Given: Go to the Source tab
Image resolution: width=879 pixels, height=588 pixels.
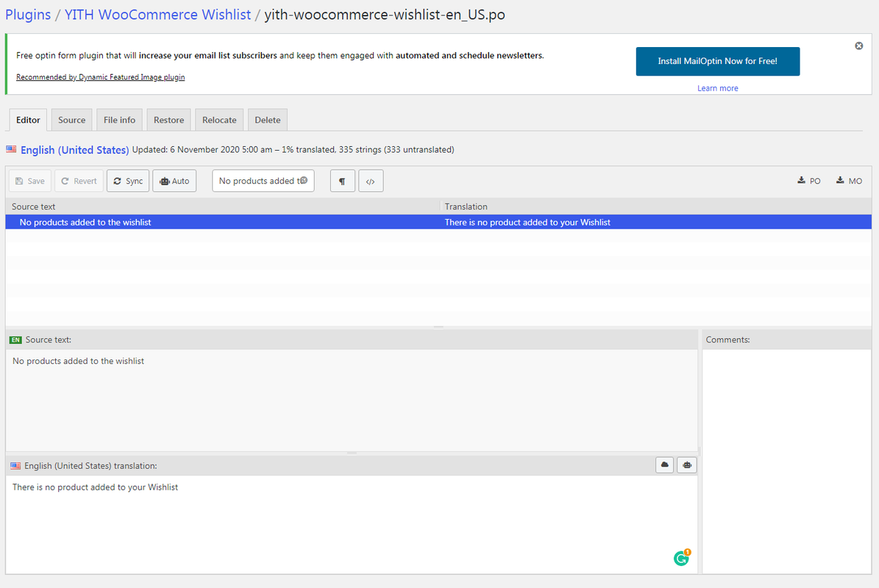Looking at the screenshot, I should coord(72,120).
